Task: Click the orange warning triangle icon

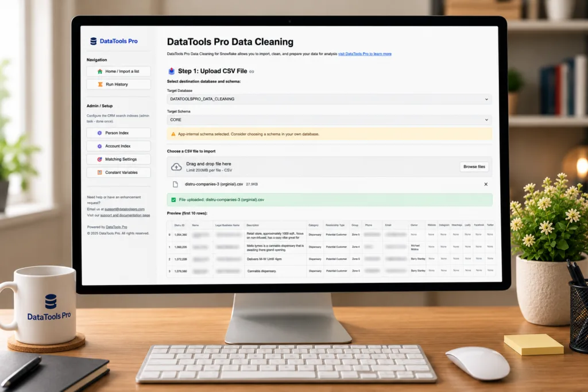Action: [173, 134]
